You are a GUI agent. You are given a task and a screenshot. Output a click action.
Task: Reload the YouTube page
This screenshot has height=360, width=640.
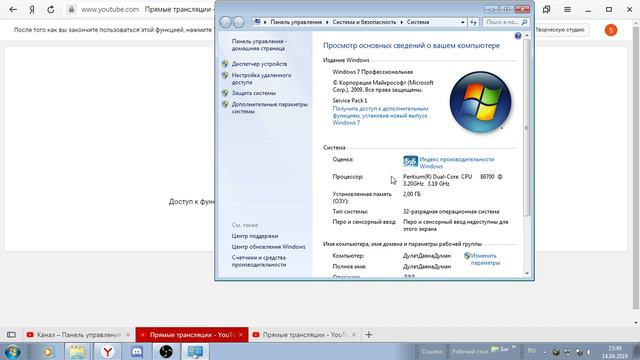coord(51,9)
